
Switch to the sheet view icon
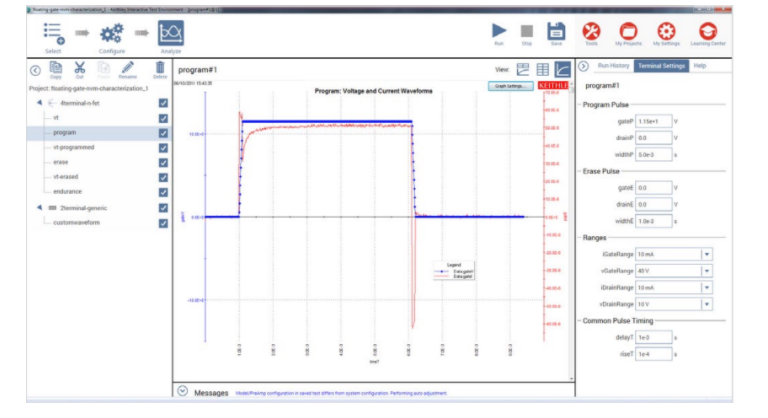click(x=523, y=70)
